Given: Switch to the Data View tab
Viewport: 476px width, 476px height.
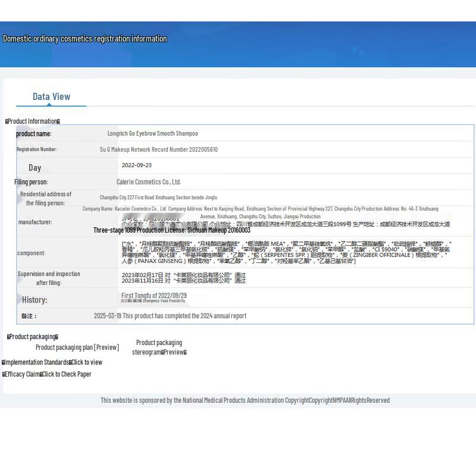Looking at the screenshot, I should (51, 96).
